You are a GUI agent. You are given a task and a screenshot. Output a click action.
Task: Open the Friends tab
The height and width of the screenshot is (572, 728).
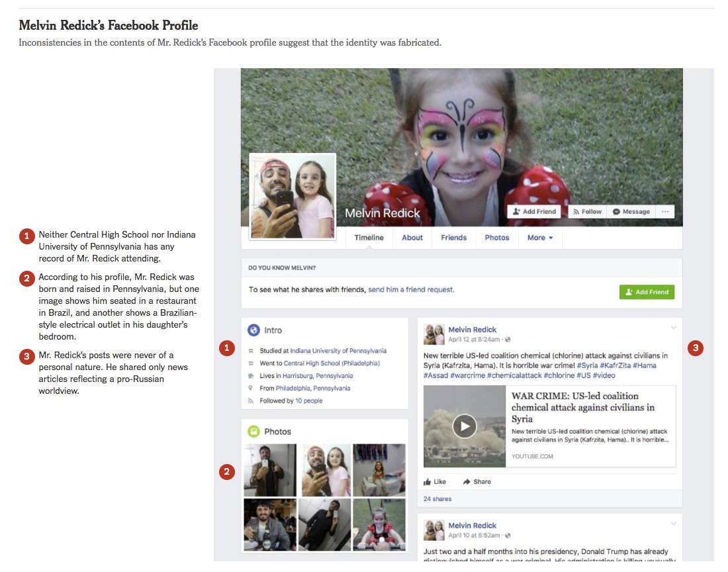click(453, 238)
